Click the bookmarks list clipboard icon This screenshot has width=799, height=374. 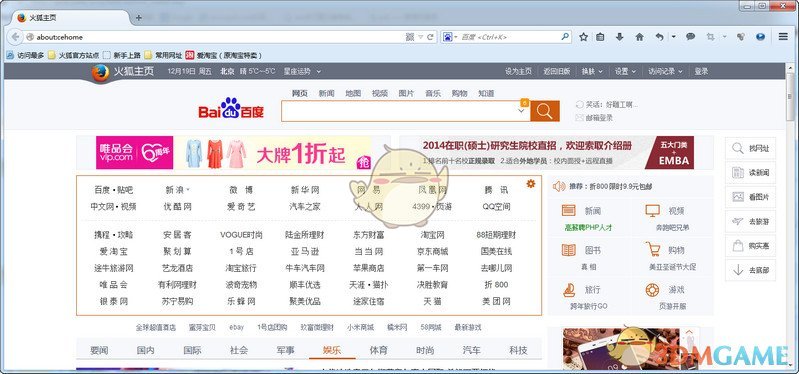click(x=600, y=37)
